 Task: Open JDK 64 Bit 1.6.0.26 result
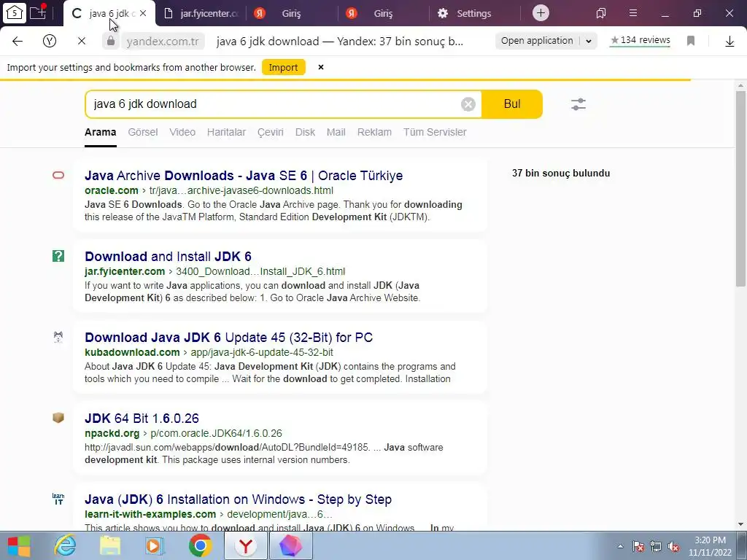click(x=142, y=418)
